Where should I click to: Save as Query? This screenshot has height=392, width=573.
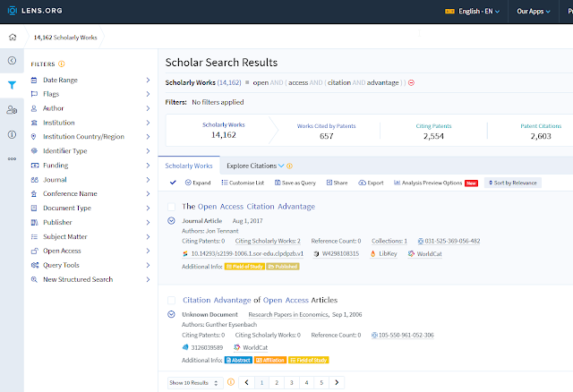pos(295,183)
